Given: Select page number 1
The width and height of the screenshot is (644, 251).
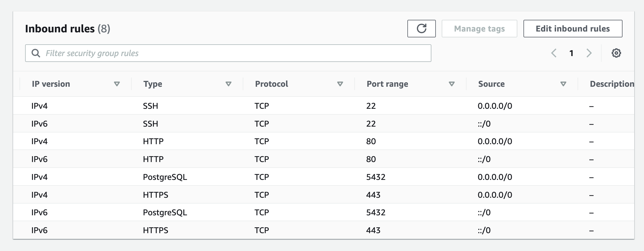Looking at the screenshot, I should coord(572,53).
